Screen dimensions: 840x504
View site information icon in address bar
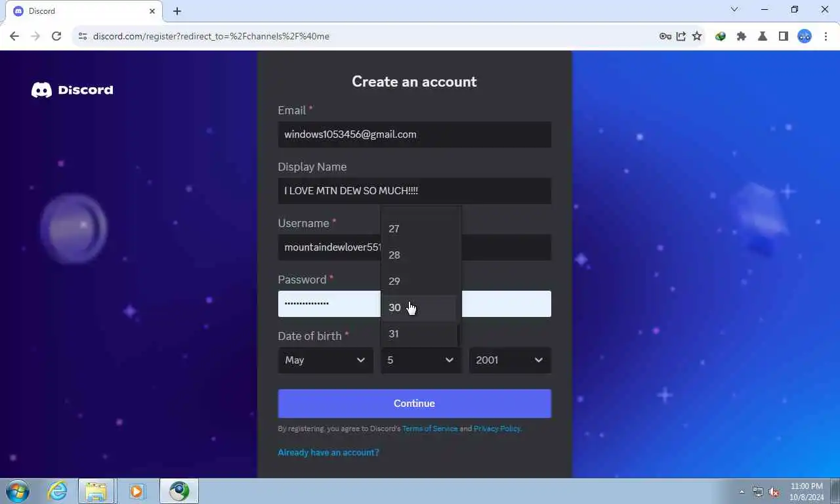[82, 36]
